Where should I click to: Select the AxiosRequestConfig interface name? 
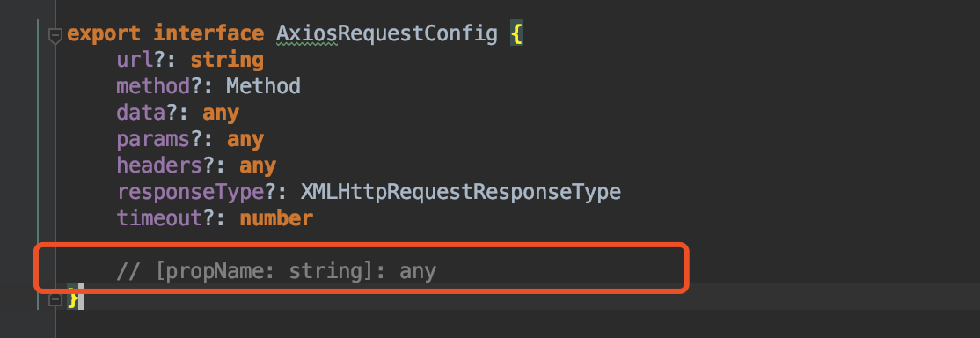point(387,33)
